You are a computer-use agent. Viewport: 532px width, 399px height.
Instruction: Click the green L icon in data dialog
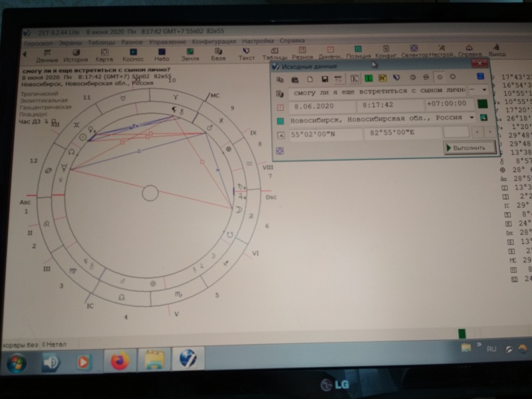(368, 78)
